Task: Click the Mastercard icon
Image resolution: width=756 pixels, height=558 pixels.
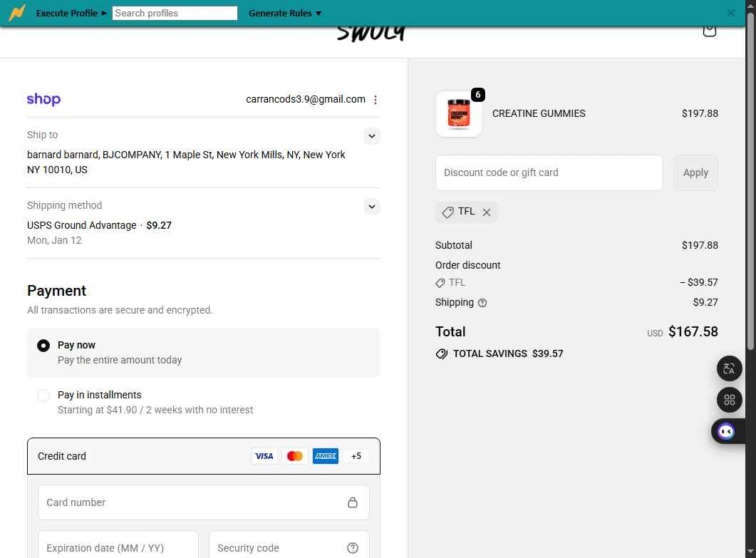Action: tap(294, 456)
